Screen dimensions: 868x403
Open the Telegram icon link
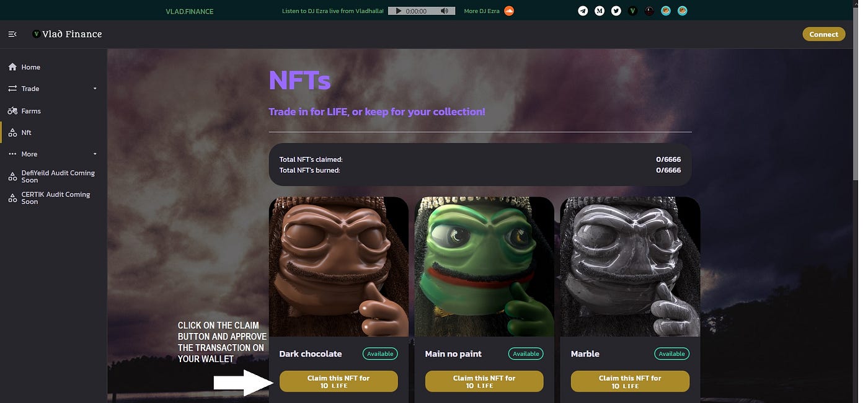(x=583, y=11)
